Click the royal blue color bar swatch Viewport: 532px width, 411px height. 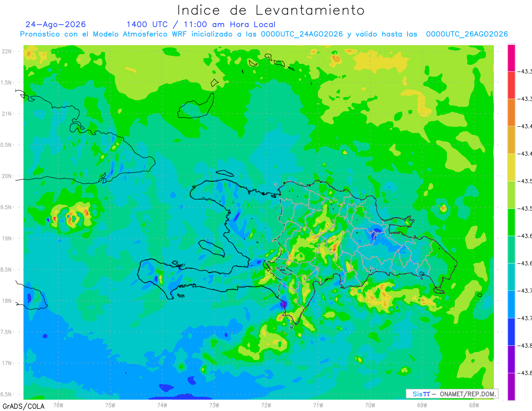(511, 332)
